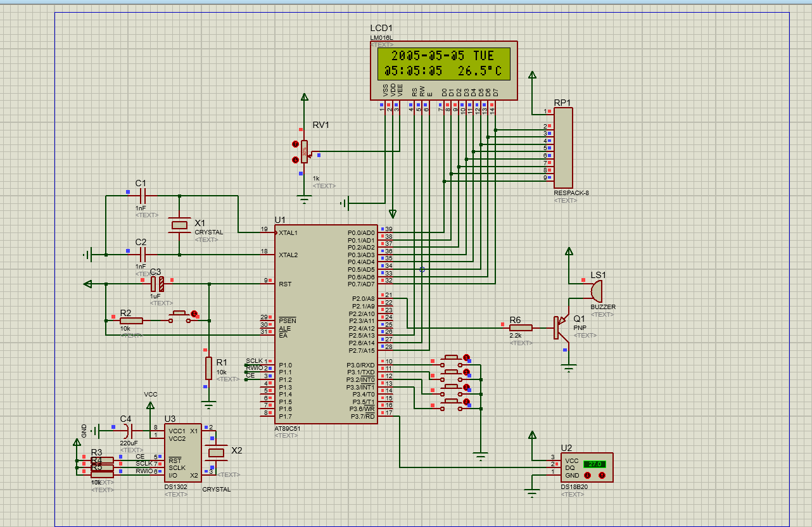Click the P0.0/AD0 pin label on U1
Screen dimensions: 812x527
(x=362, y=232)
